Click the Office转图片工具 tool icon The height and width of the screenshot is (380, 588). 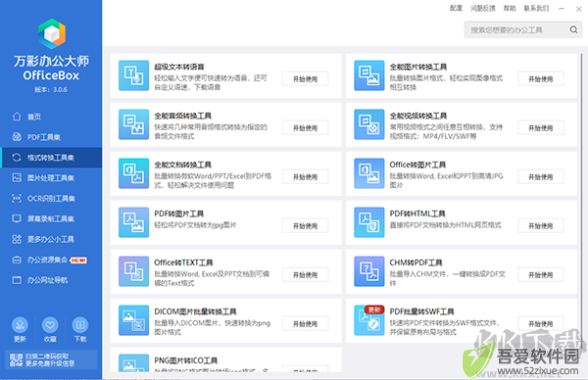tap(369, 173)
